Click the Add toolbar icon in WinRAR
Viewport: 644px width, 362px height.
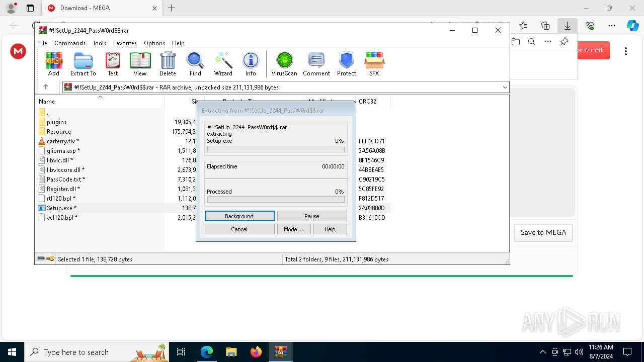54,64
